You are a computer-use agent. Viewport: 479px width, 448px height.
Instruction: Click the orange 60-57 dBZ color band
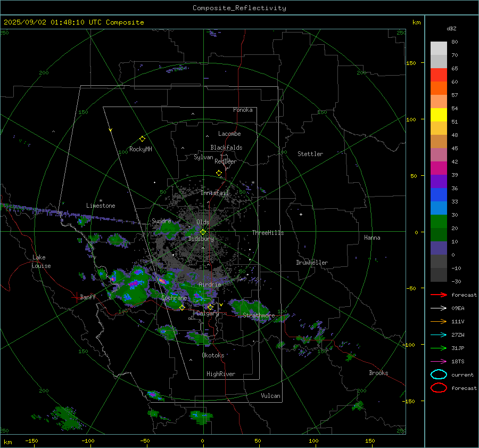click(x=439, y=88)
